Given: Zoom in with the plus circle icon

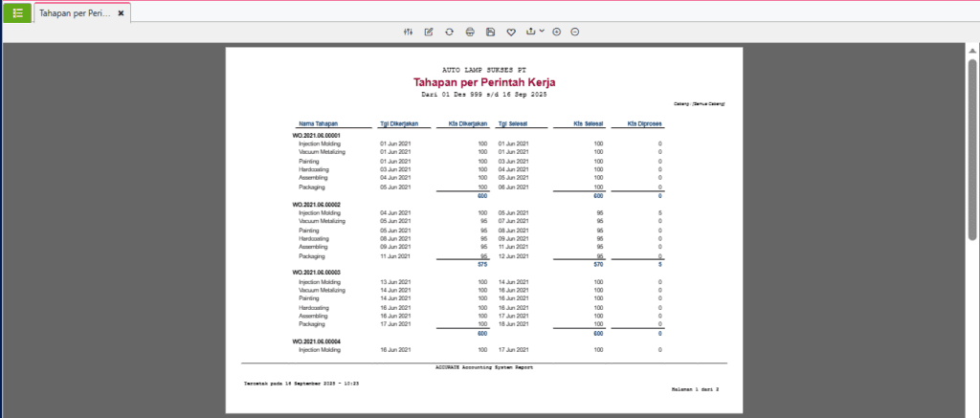Looking at the screenshot, I should click(557, 32).
